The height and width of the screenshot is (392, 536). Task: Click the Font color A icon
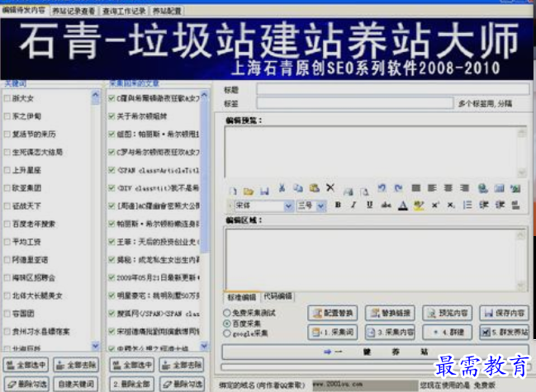403,205
